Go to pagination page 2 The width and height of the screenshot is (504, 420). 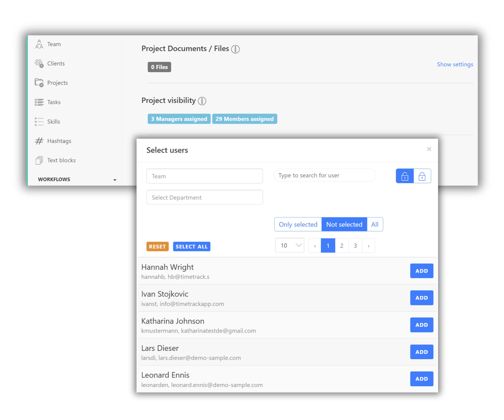tap(342, 246)
